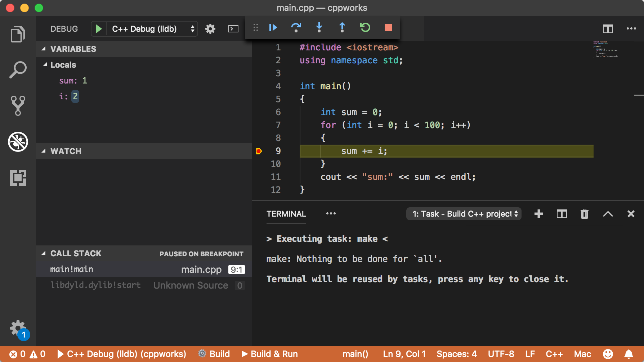The height and width of the screenshot is (362, 644).
Task: Step out of the current function
Action: tap(342, 27)
